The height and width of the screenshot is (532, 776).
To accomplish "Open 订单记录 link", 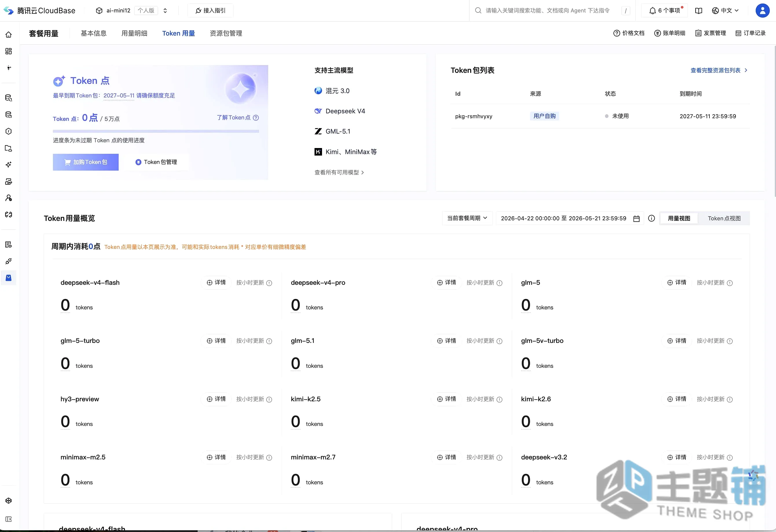I will click(x=750, y=33).
